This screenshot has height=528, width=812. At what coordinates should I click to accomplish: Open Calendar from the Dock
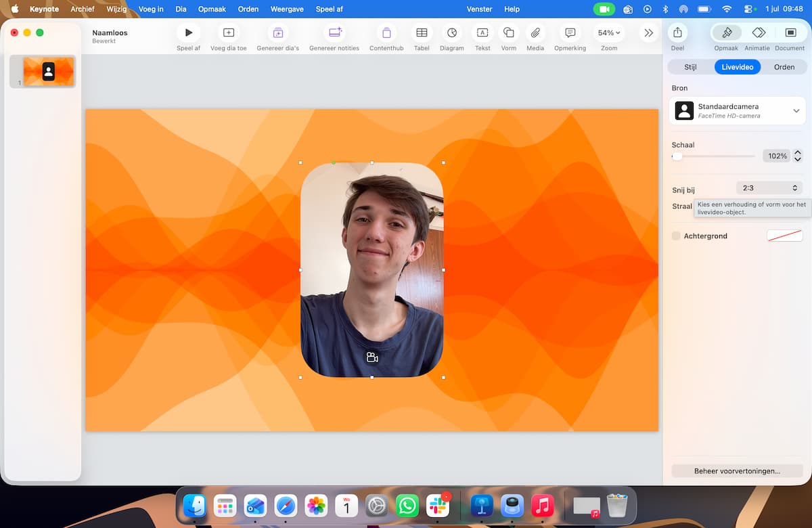click(346, 506)
